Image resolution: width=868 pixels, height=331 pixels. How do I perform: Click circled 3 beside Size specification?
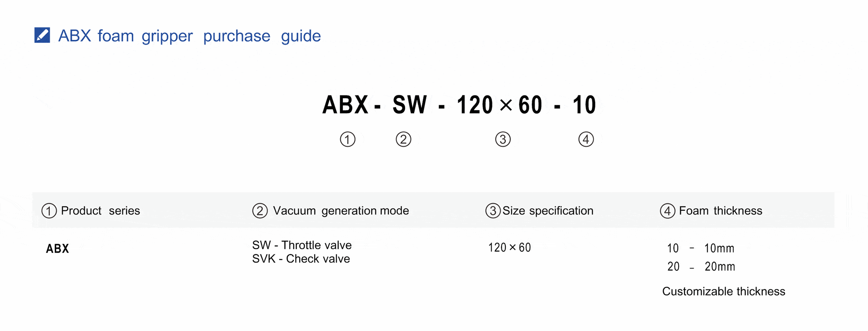[x=493, y=211]
